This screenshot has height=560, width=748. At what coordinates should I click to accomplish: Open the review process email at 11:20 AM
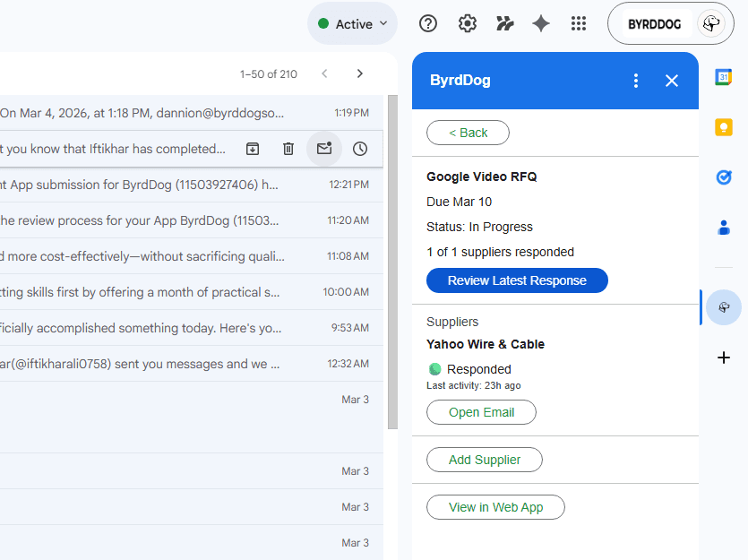(x=191, y=220)
